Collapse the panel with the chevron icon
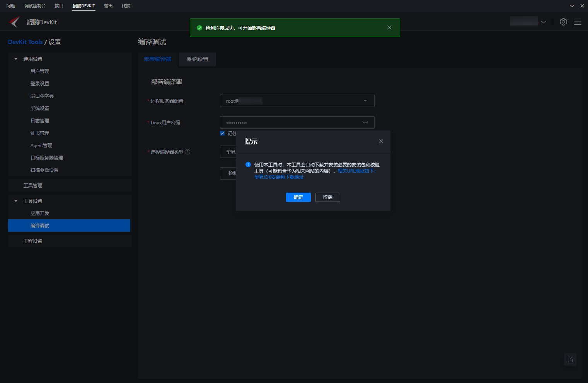This screenshot has height=383, width=588. (x=572, y=6)
